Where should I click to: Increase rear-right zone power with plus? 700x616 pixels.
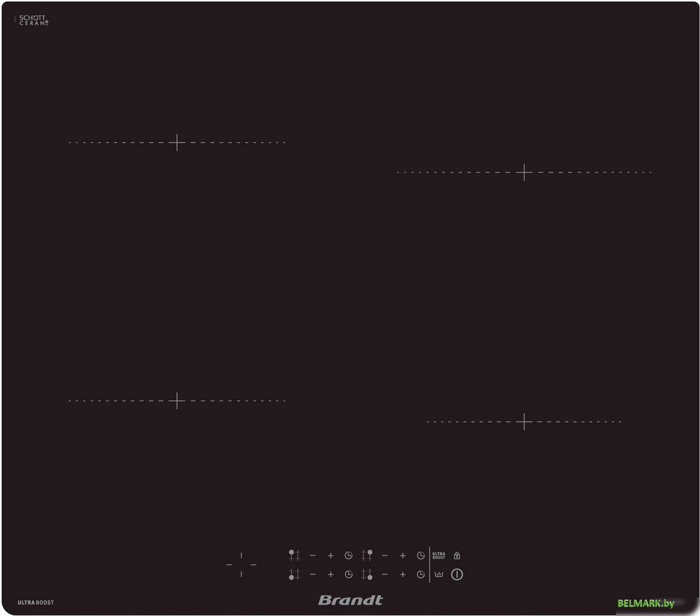[x=402, y=556]
